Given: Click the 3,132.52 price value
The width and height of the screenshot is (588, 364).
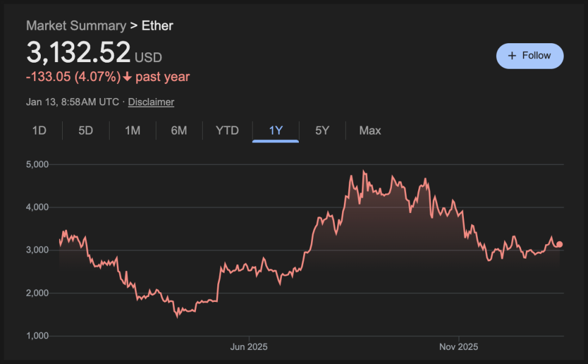Looking at the screenshot, I should tap(79, 52).
